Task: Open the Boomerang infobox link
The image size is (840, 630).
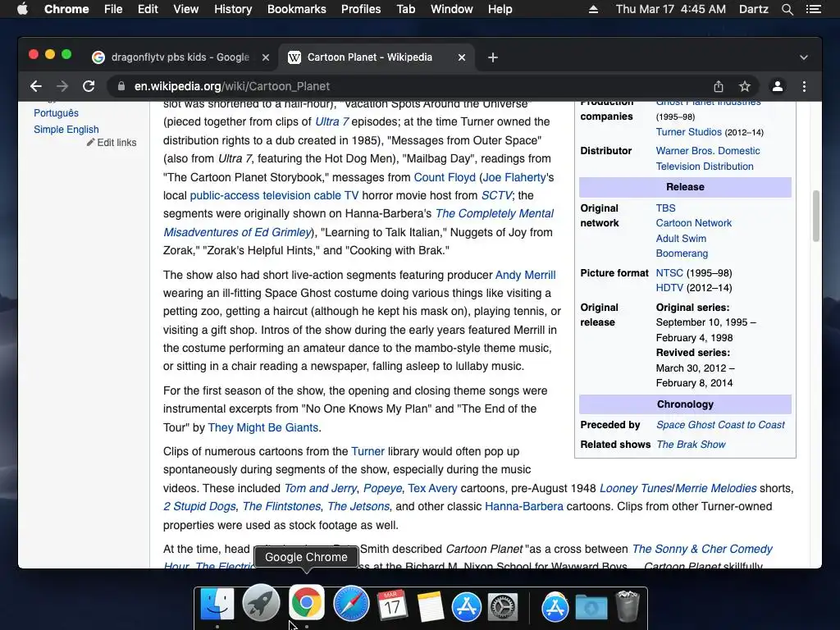Action: click(x=682, y=253)
